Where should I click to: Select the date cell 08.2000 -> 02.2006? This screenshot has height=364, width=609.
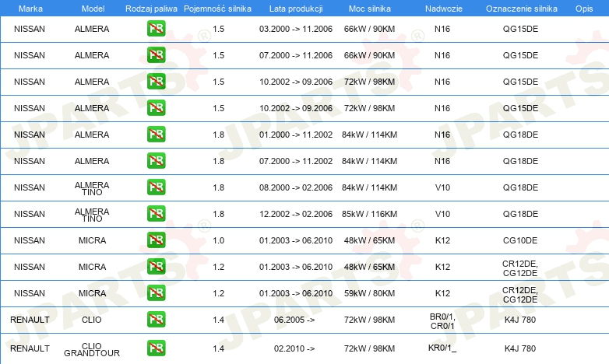[296, 187]
